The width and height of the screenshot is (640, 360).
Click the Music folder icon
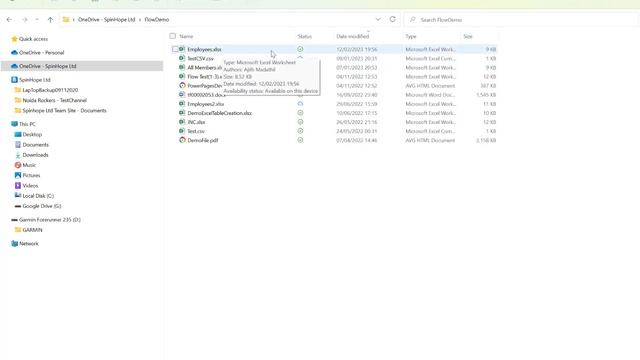(18, 165)
